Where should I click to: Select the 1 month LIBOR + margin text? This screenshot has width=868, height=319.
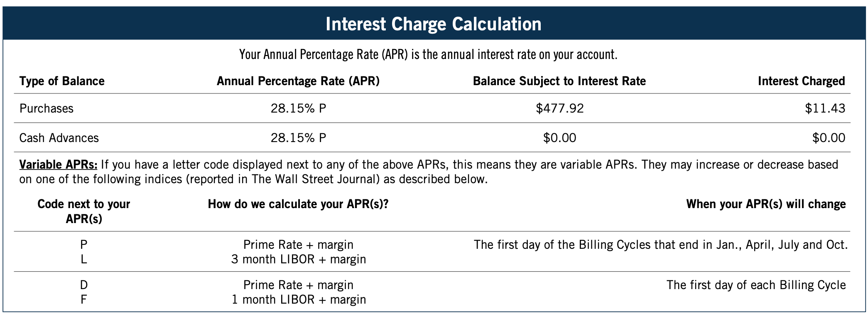tap(298, 299)
